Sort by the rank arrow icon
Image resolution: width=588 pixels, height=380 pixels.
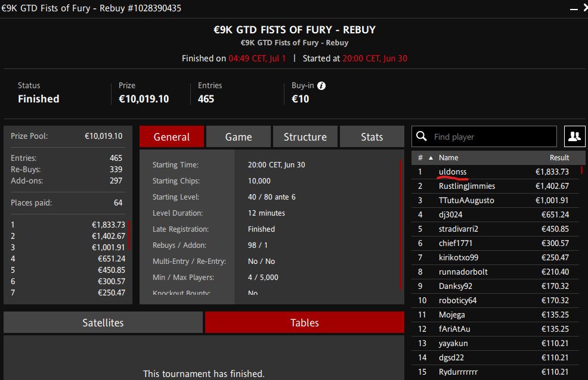pos(431,158)
